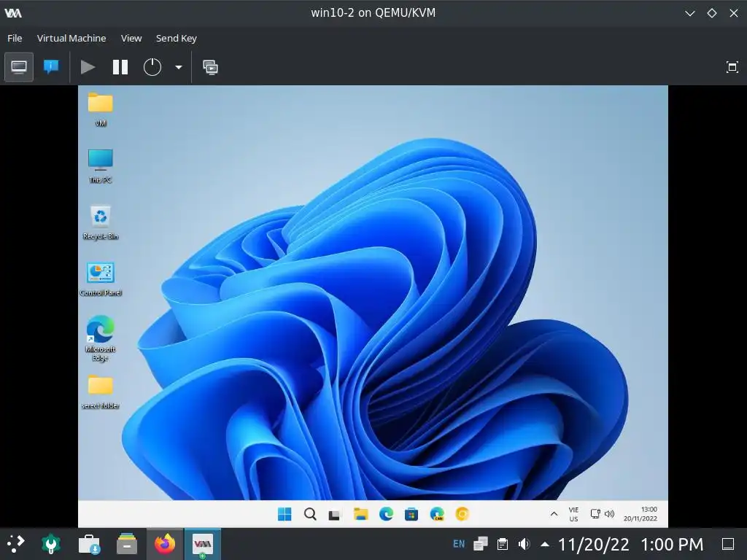
Task: Open host system settings wrench icon
Action: pos(51,543)
